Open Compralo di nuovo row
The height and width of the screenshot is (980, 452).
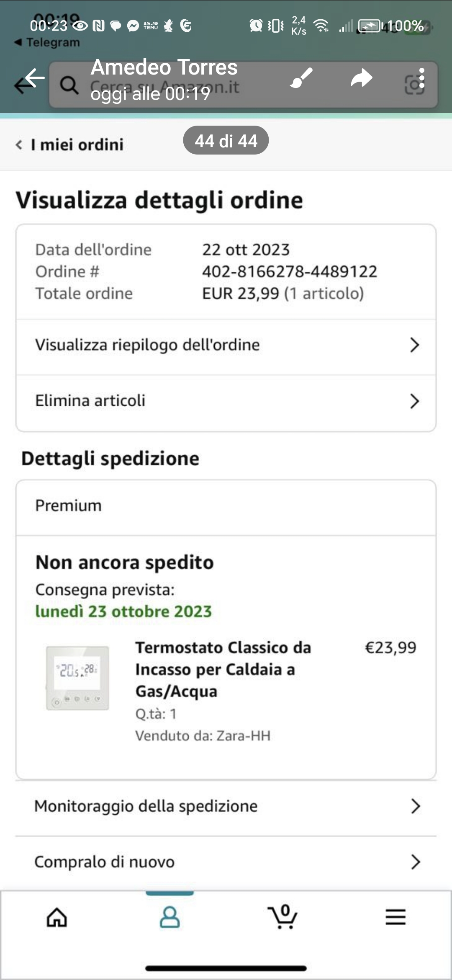pos(226,862)
